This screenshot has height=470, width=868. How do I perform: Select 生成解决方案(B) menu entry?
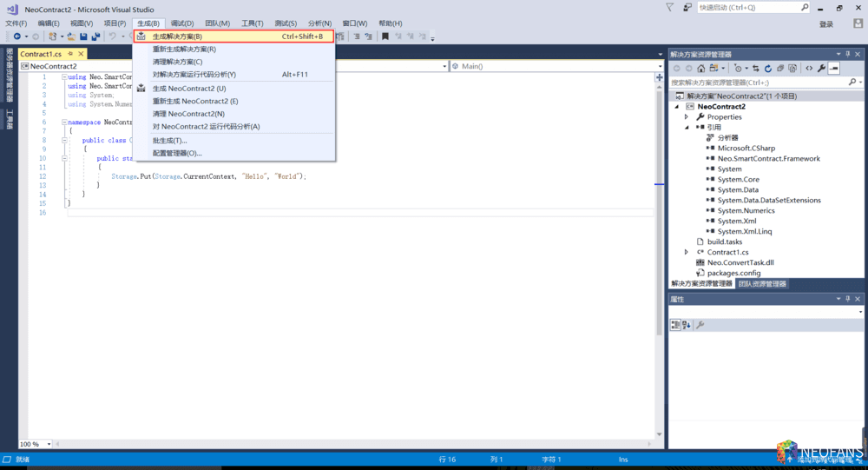click(x=233, y=36)
